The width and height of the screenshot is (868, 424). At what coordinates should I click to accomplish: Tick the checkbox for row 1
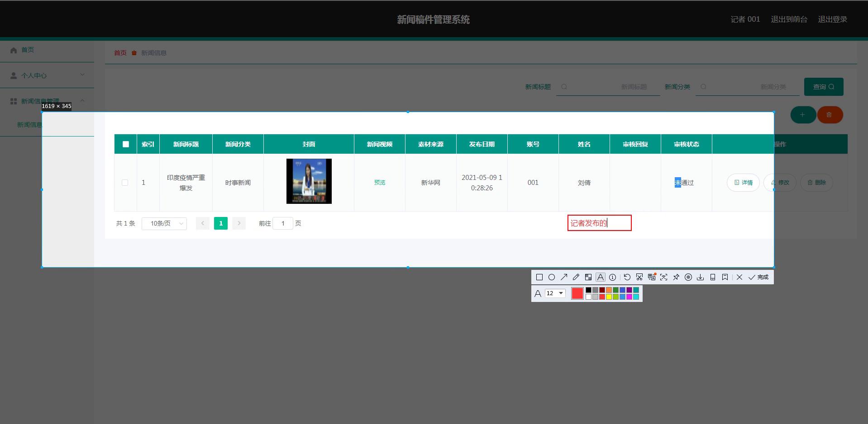click(x=125, y=183)
